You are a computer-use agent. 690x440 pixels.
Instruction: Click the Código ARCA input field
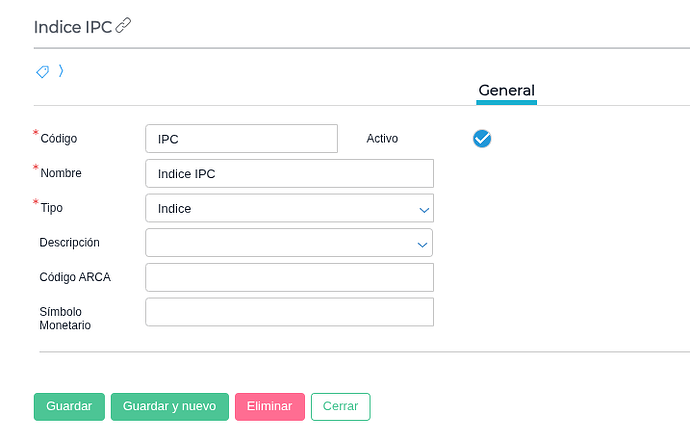coord(289,277)
